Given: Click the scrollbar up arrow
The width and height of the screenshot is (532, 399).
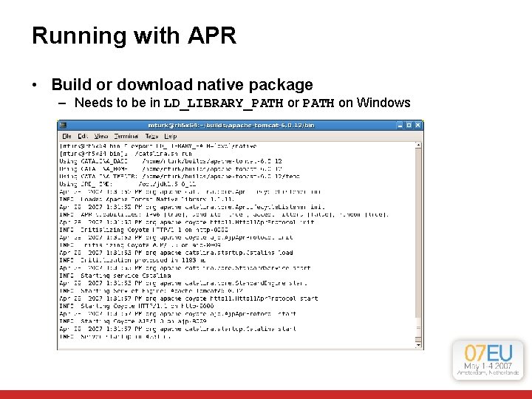Looking at the screenshot, I should (x=418, y=146).
